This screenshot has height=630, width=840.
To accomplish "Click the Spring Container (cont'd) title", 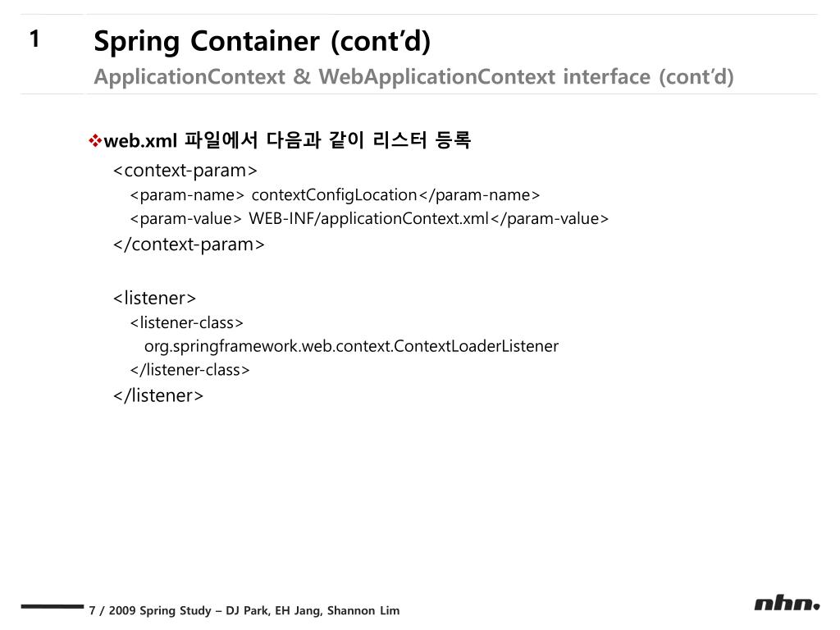I will (262, 42).
